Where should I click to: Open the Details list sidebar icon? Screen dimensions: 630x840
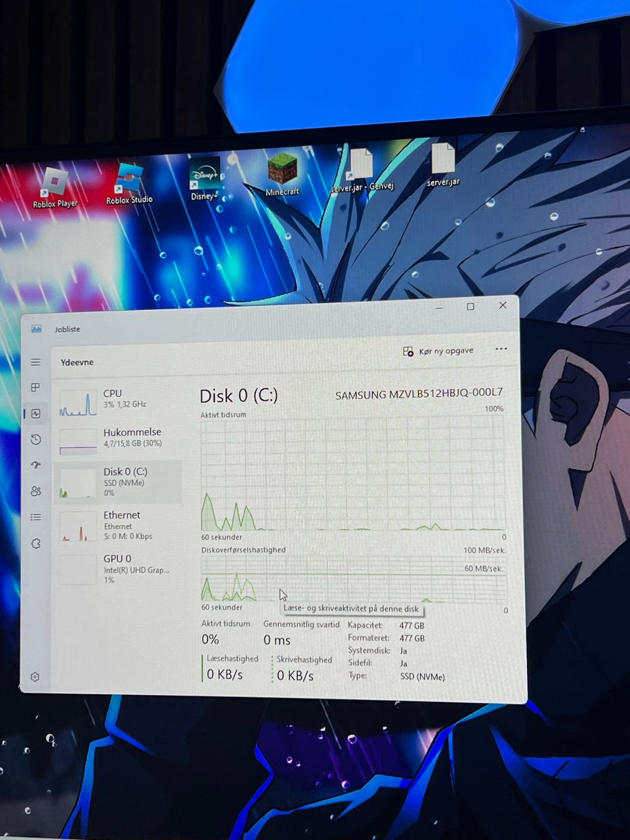pos(35,517)
